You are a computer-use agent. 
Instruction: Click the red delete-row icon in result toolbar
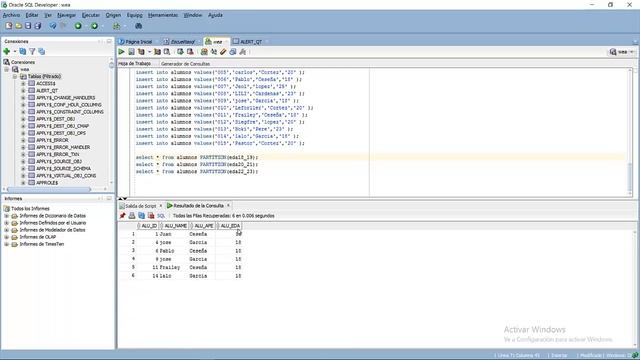(x=151, y=216)
